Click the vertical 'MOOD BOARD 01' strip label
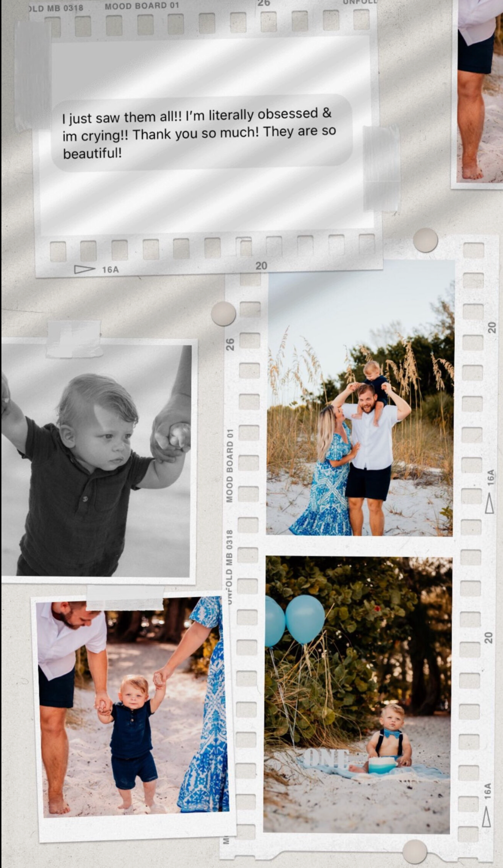The image size is (503, 868). pyautogui.click(x=229, y=465)
